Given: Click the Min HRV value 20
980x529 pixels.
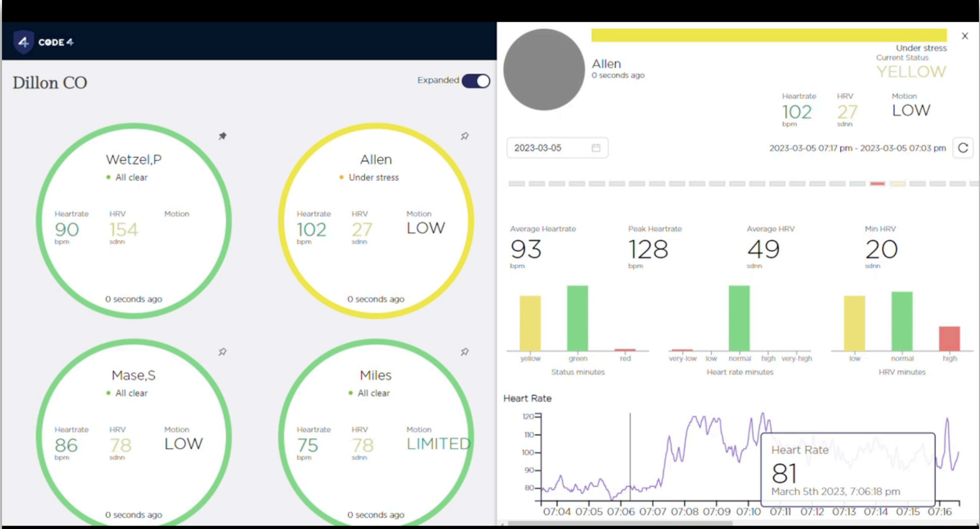Looking at the screenshot, I should tap(881, 249).
